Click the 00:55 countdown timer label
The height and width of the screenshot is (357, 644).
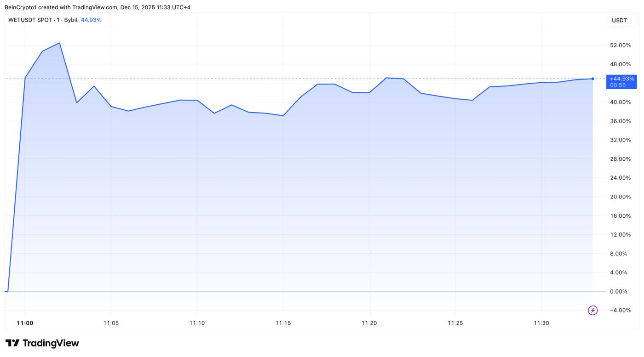[x=617, y=85]
